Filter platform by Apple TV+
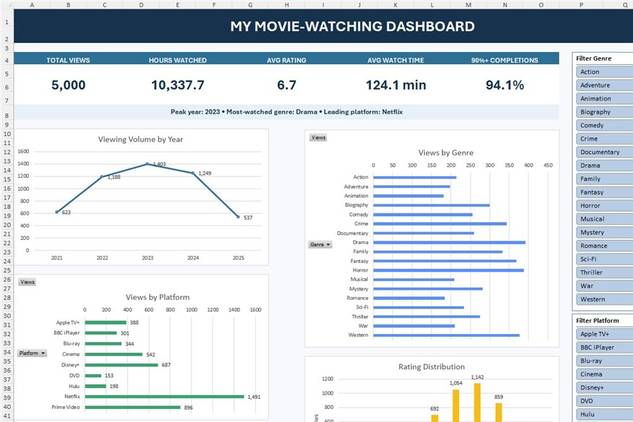The image size is (633, 422). (x=604, y=334)
